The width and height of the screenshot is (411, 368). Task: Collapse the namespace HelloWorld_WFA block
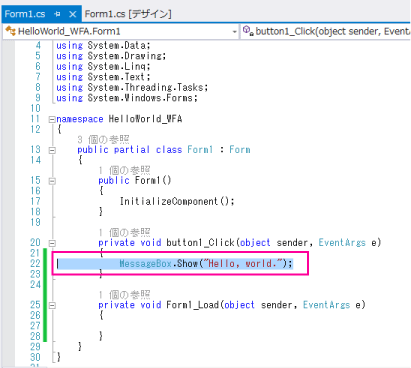tap(52, 119)
